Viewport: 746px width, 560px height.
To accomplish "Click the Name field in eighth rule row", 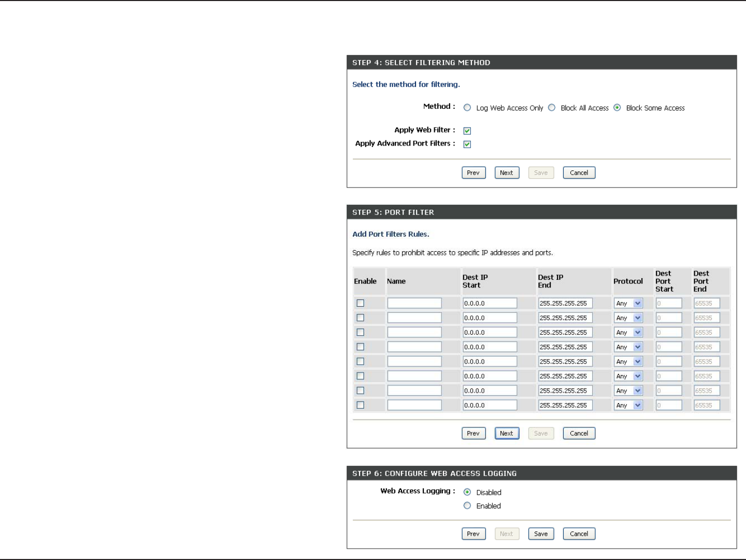I will tap(414, 405).
